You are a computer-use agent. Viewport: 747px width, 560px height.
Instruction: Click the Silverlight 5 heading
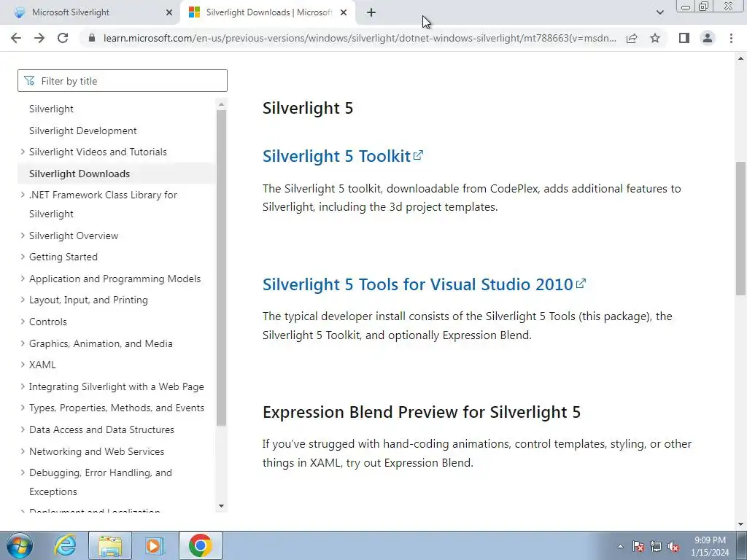(x=308, y=108)
